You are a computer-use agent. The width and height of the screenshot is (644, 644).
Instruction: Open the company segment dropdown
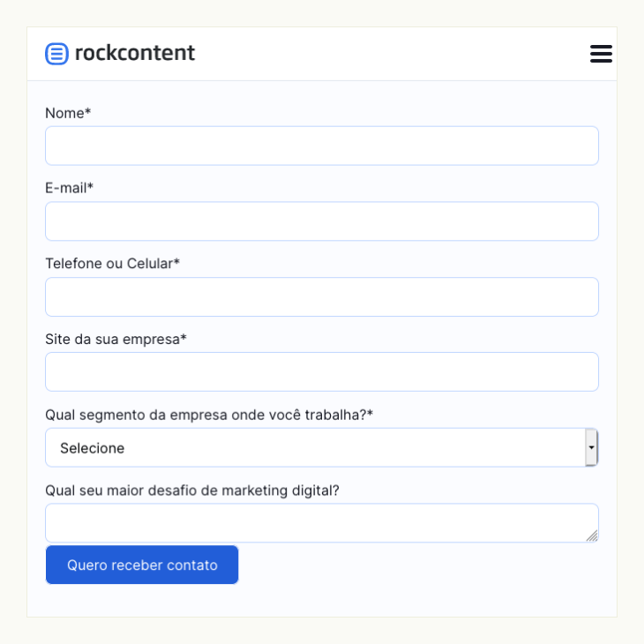point(322,447)
